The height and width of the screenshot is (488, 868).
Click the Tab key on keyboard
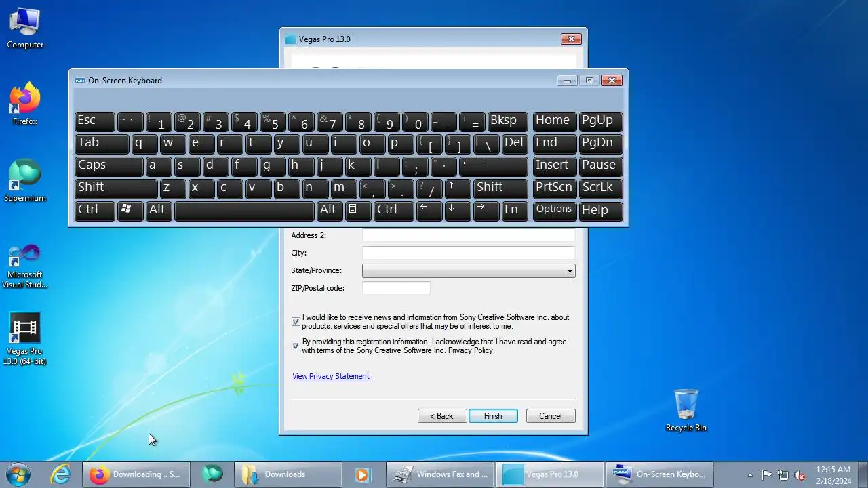[102, 144]
